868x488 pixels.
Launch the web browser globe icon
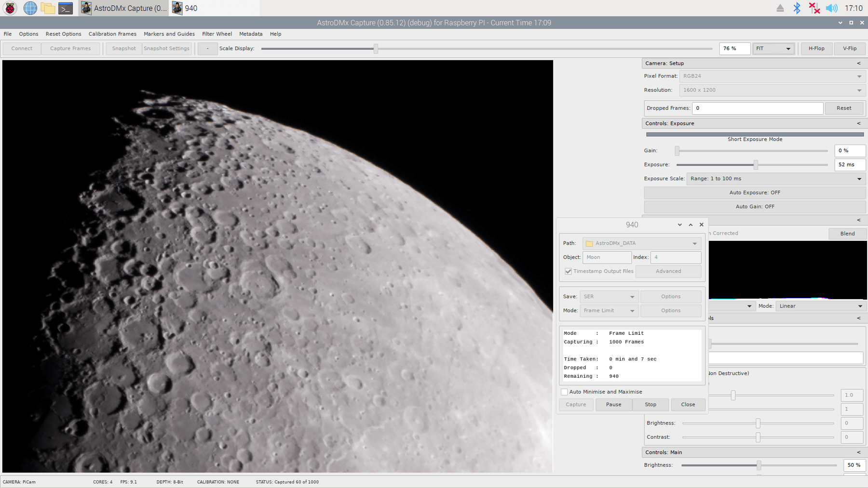(30, 8)
